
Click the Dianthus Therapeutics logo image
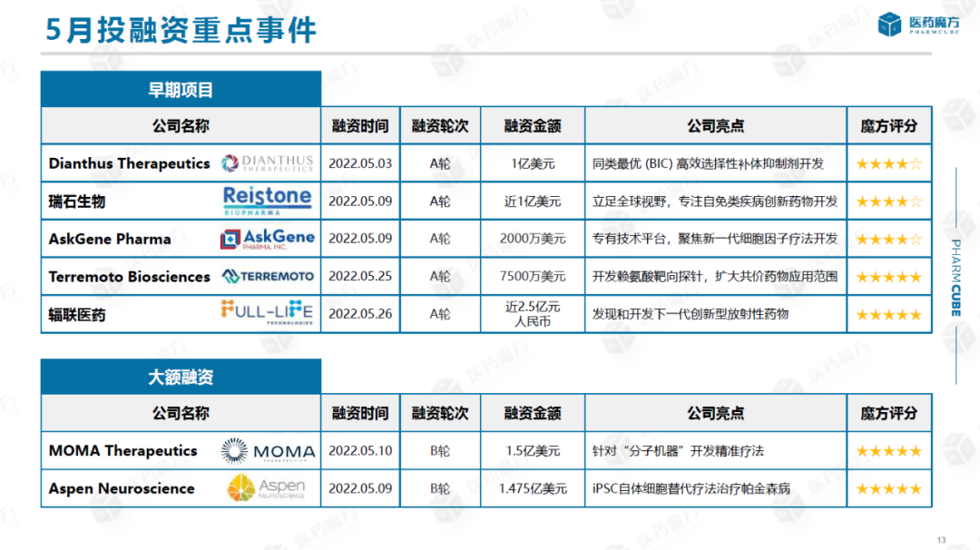point(268,163)
